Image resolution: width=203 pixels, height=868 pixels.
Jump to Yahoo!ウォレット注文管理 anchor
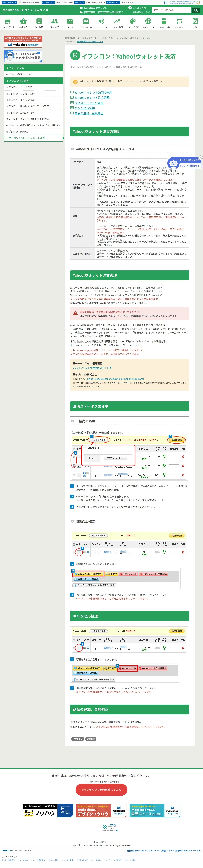[x=92, y=98]
